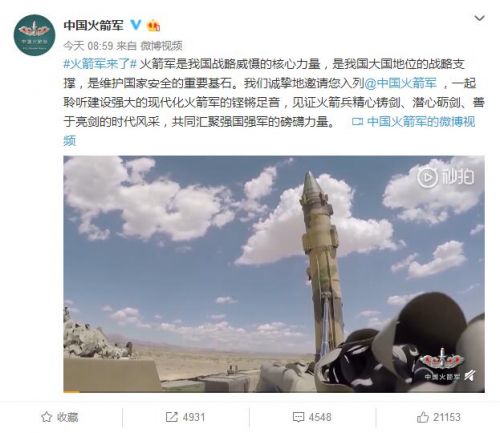
Task: Toggle 收藏 to favorite this post
Action: (59, 417)
